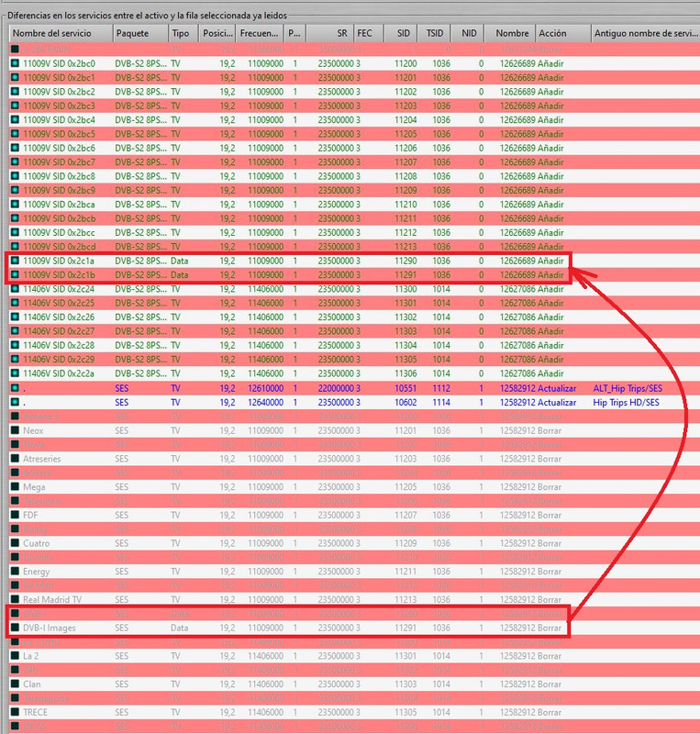Viewport: 700px width, 734px height.
Task: Click frequency 12610000 cell
Action: tap(265, 388)
